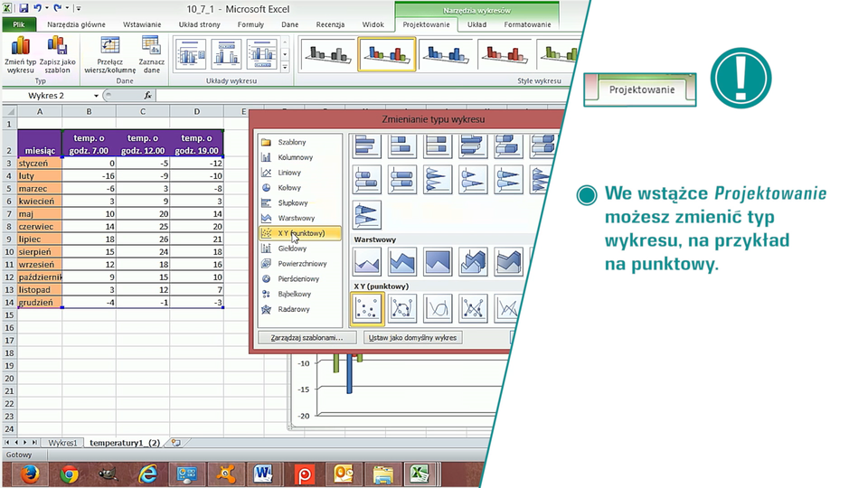Select Bąbelkowy chart category in list
The height and width of the screenshot is (488, 868).
[x=294, y=294]
